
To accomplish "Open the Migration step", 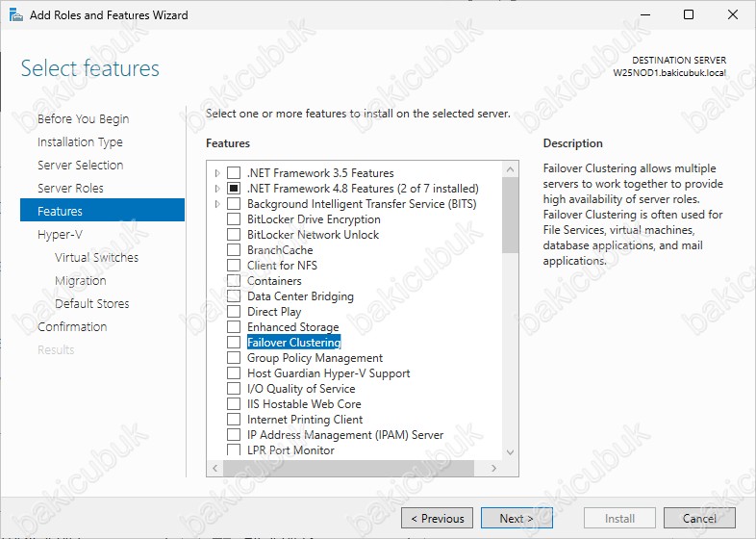I will (x=81, y=280).
